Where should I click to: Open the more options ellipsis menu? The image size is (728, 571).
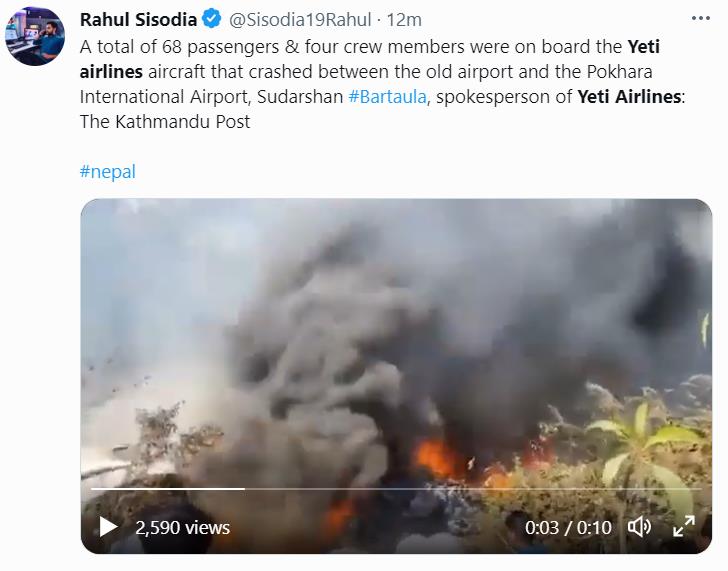(702, 19)
